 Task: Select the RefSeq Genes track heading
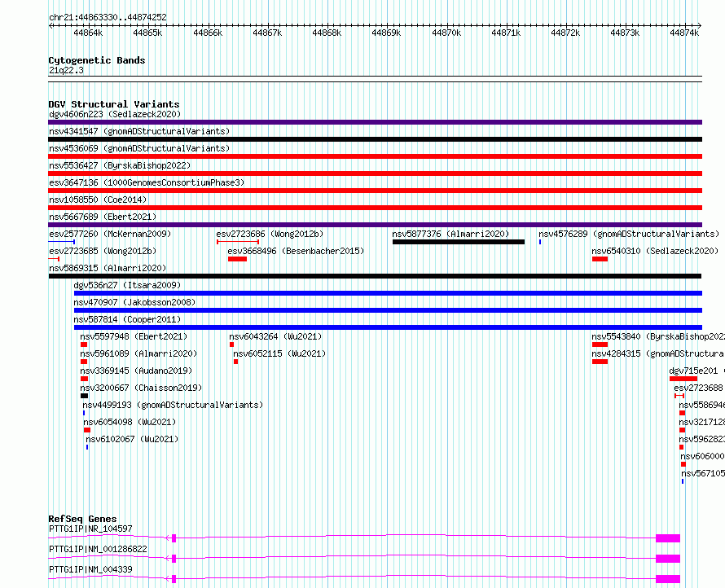pos(82,519)
